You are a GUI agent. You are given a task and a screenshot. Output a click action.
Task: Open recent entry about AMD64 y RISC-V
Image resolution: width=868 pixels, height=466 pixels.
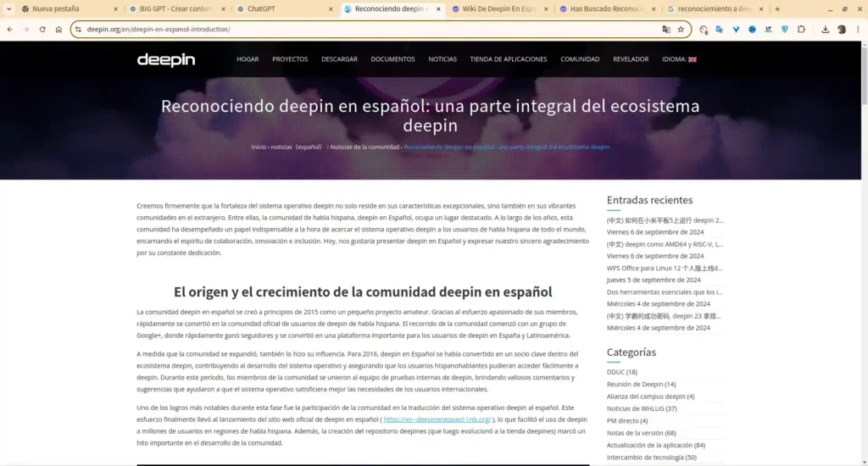pyautogui.click(x=665, y=244)
